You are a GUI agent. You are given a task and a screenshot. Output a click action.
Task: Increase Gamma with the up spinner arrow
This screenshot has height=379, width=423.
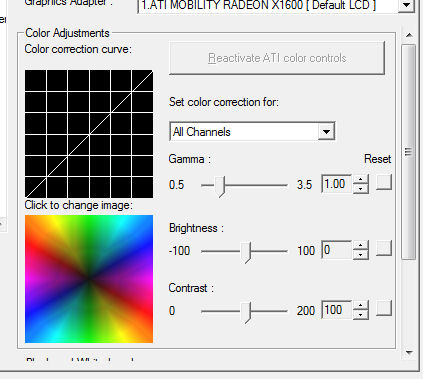[x=360, y=180]
